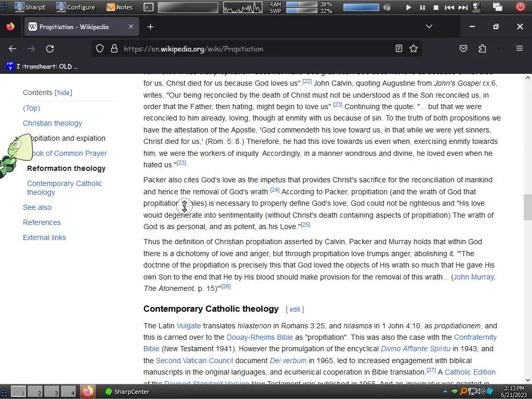Screen dimensions: 532x399
Task: Go back to the previous page
Action: [x=12, y=49]
